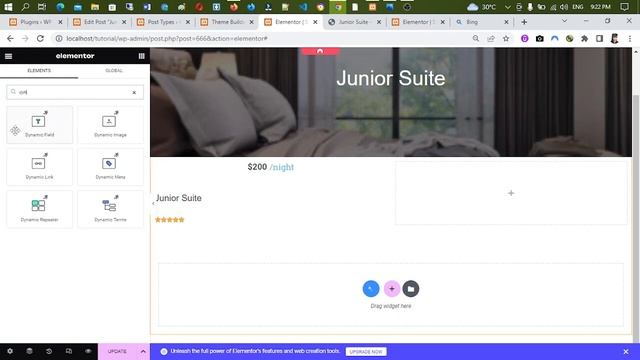Click the pink add new section plus button
640x360 pixels.
391,289
